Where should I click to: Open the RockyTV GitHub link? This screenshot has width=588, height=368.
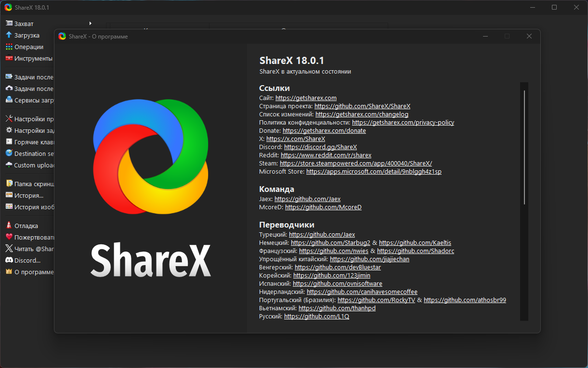376,300
